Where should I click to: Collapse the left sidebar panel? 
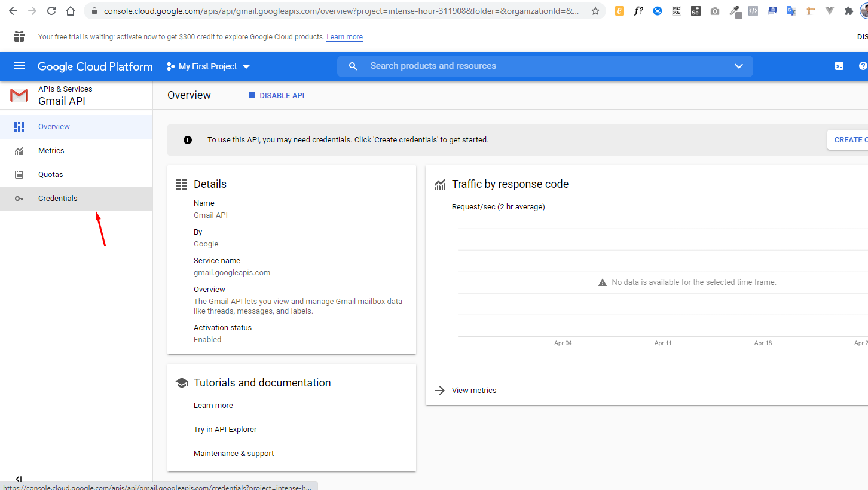(19, 479)
